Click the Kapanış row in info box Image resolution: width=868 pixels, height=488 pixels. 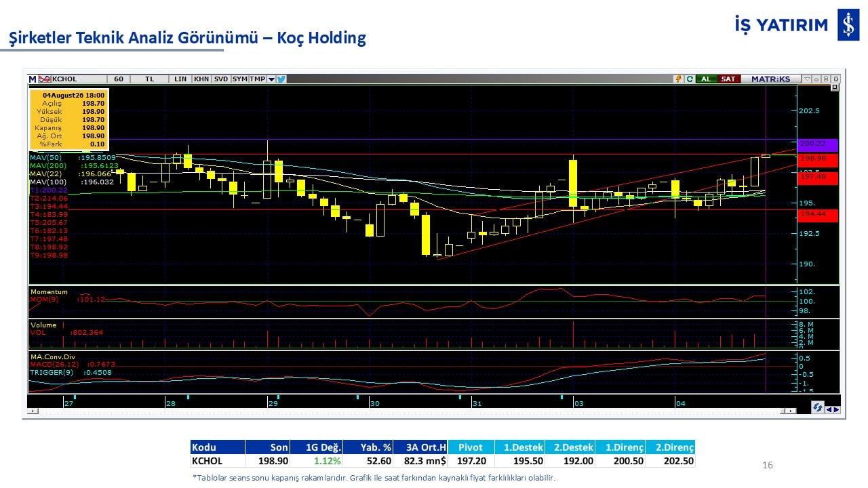tap(69, 127)
